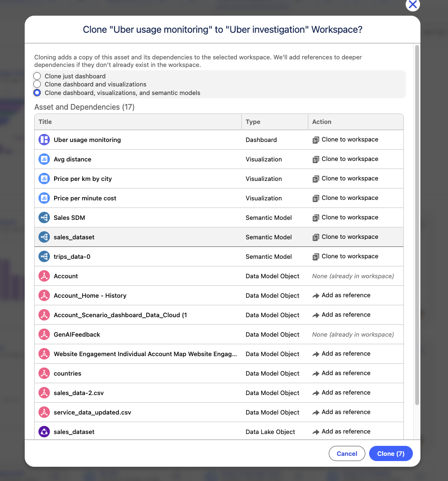
Task: Click the Asset and Dependencies (17) heading
Action: (85, 107)
